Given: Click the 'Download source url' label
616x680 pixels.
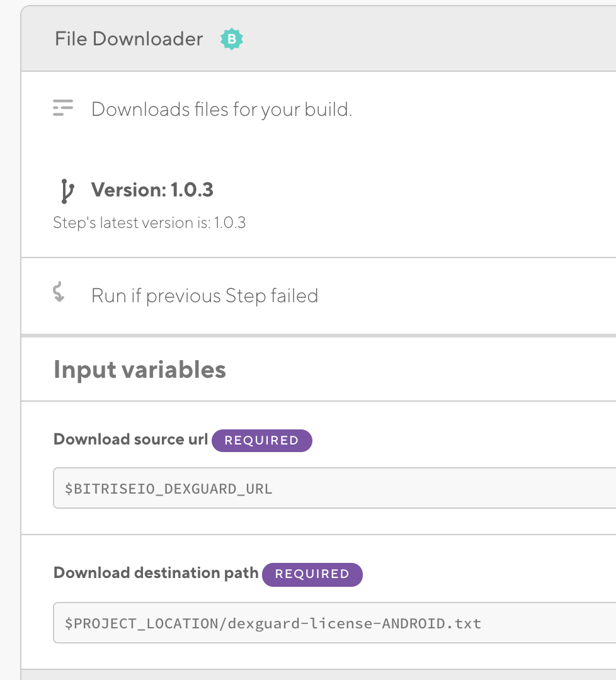Looking at the screenshot, I should point(130,439).
